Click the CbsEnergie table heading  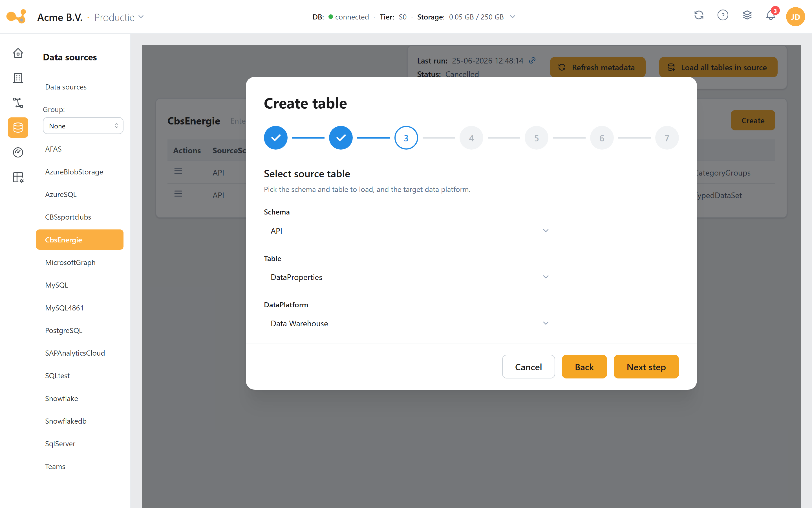[x=194, y=121]
